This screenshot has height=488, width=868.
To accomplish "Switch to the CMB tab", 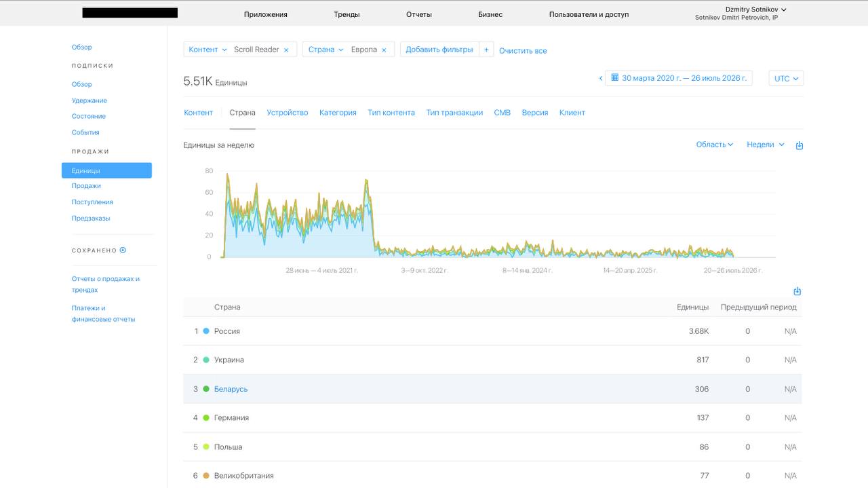I will click(502, 113).
